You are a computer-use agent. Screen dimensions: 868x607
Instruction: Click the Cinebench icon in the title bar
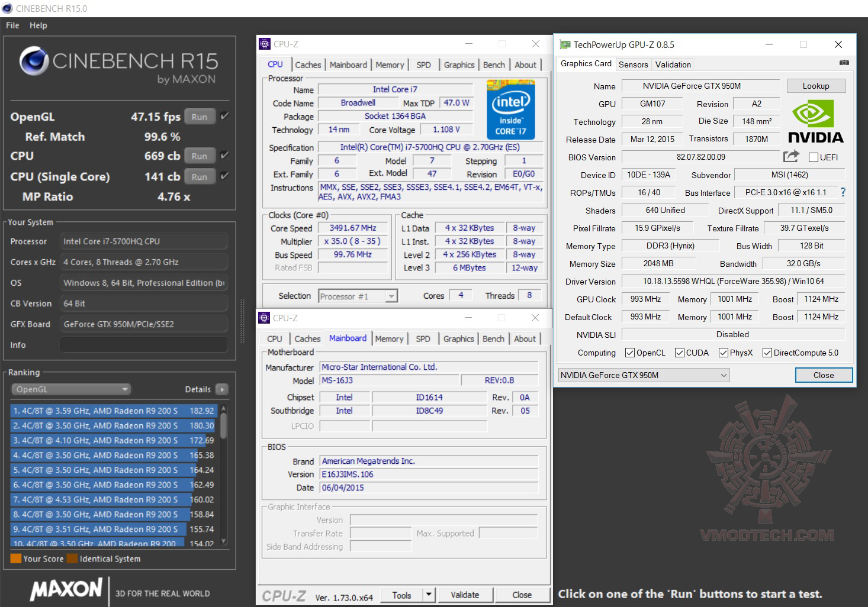[x=7, y=8]
